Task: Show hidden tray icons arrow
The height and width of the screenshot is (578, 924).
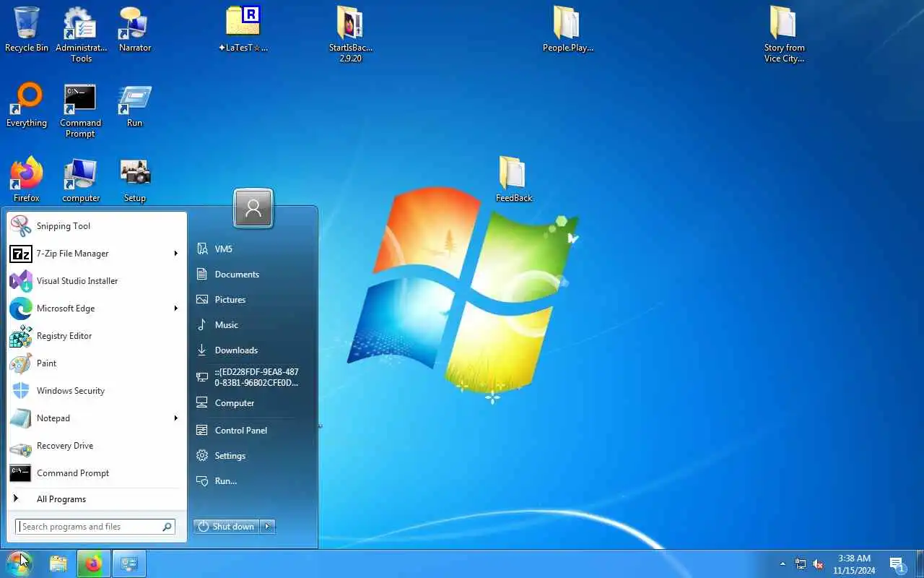Action: pyautogui.click(x=783, y=564)
